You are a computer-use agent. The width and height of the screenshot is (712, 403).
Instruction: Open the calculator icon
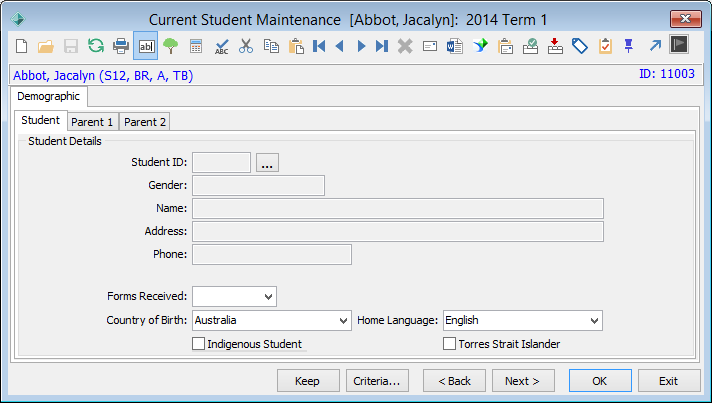coord(196,46)
